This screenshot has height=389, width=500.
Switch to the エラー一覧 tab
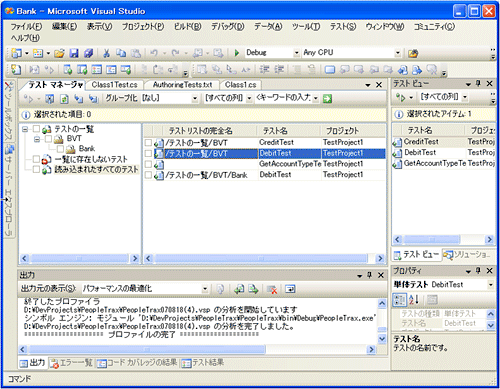tap(71, 363)
